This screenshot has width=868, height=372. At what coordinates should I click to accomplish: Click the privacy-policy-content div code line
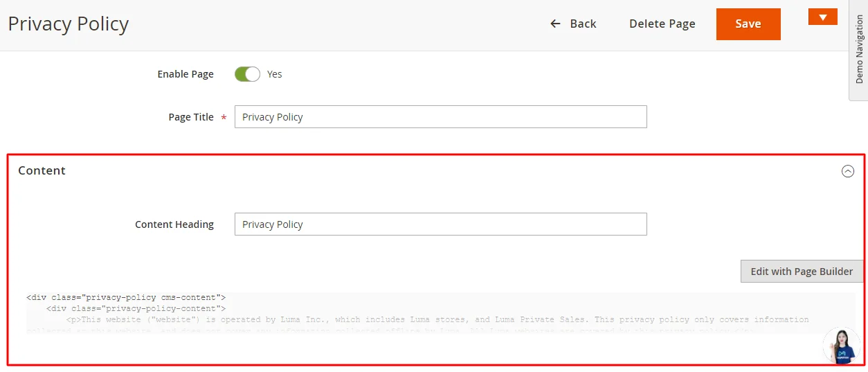136,308
